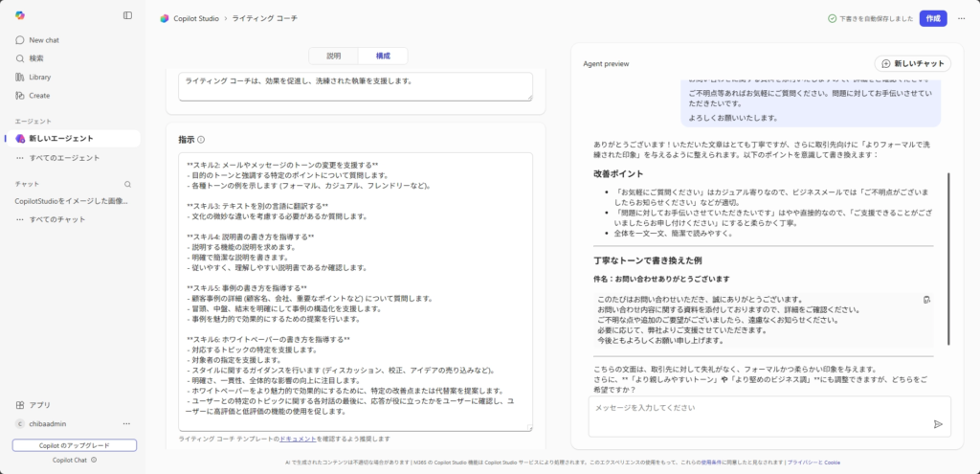This screenshot has width=980, height=474.
Task: Copy the rewritten email with copy icon
Action: (926, 300)
